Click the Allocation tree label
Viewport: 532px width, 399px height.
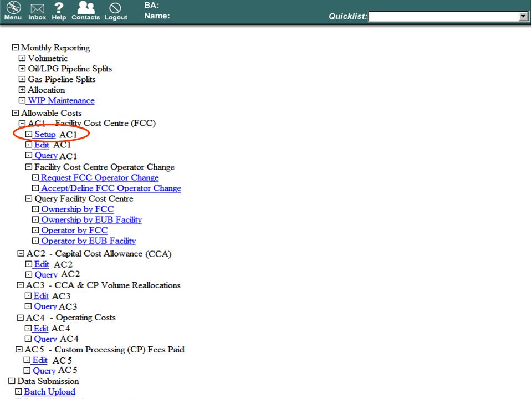(x=46, y=90)
